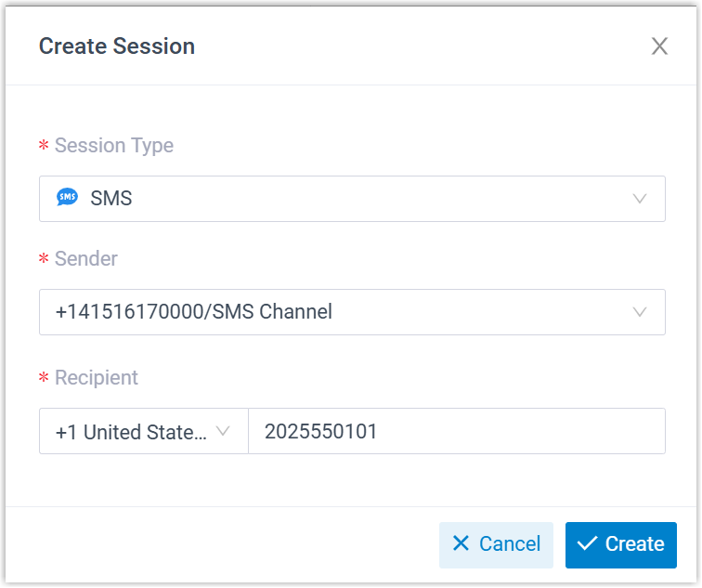This screenshot has height=588, width=702.
Task: Open the Sender select box
Action: pyautogui.click(x=352, y=312)
